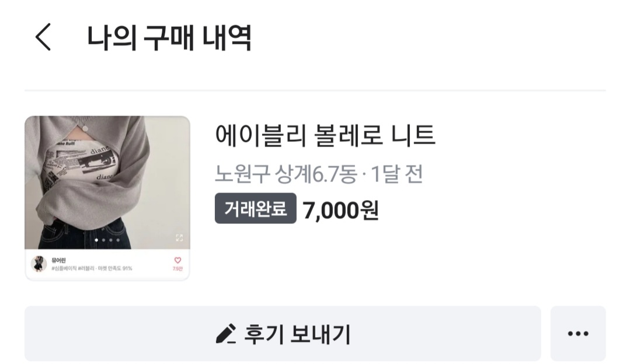
Task: Click the 후기 보내기 review button
Action: [283, 333]
